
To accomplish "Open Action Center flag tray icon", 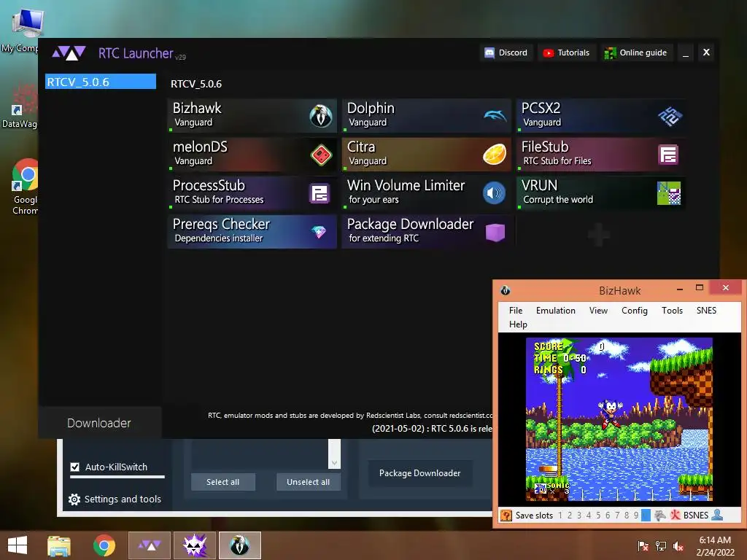I will (x=643, y=545).
